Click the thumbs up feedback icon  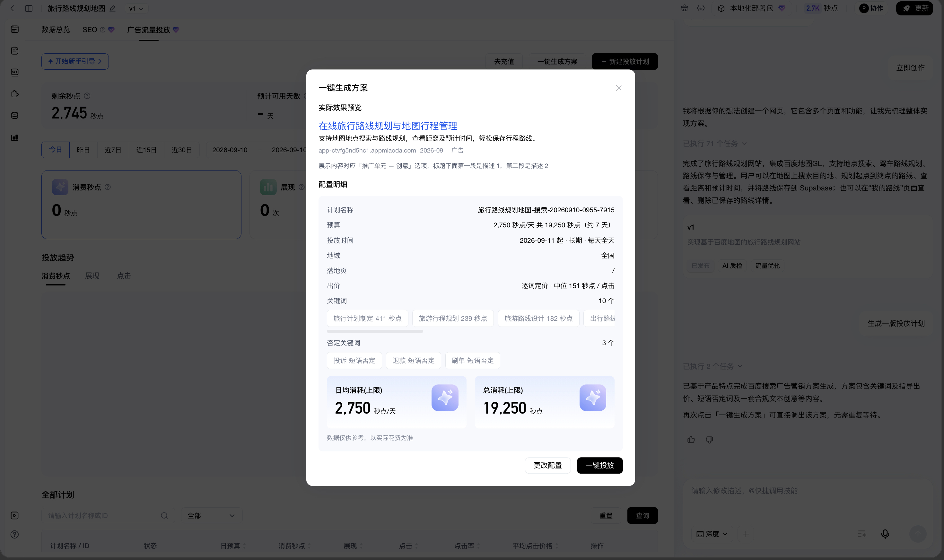[x=691, y=440]
